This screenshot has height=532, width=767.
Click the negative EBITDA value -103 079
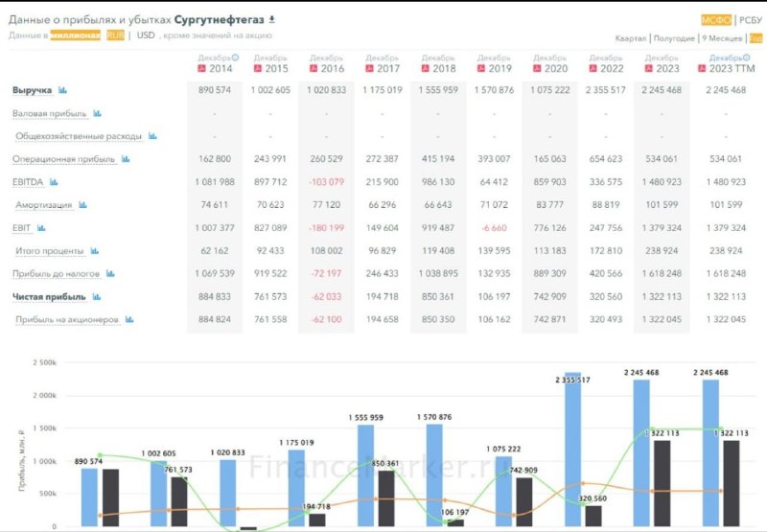coord(326,182)
